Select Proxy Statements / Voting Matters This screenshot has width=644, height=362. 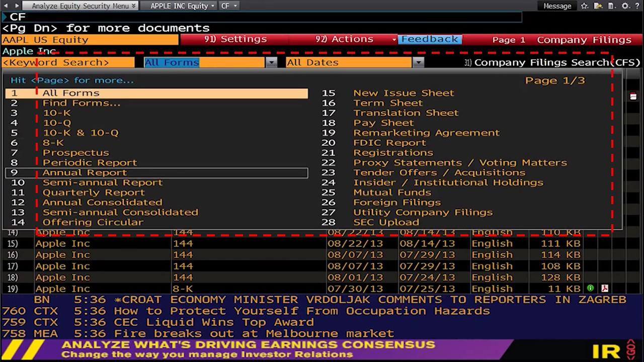click(460, 163)
